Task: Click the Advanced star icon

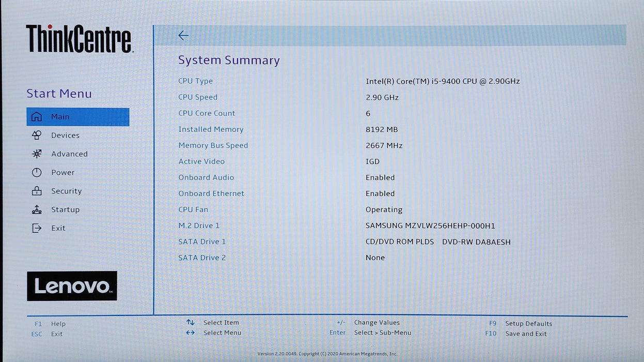Action: coord(37,154)
